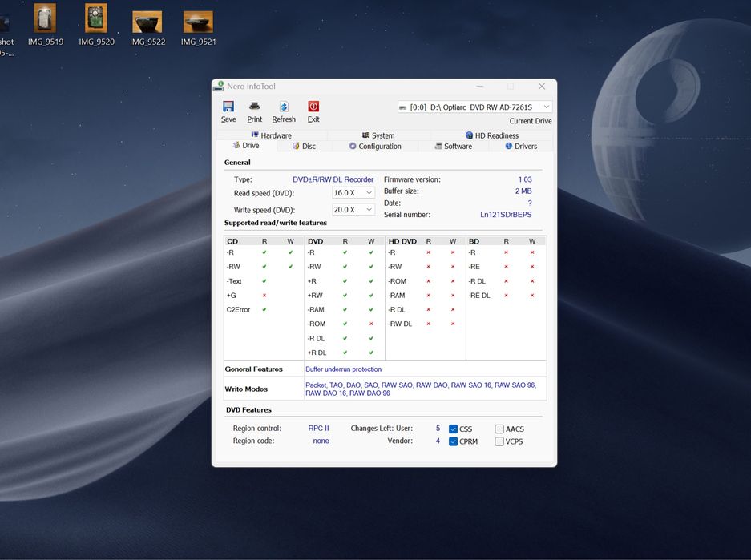This screenshot has height=560, width=751.
Task: Click the DVD '+R DL' row label
Action: click(317, 353)
